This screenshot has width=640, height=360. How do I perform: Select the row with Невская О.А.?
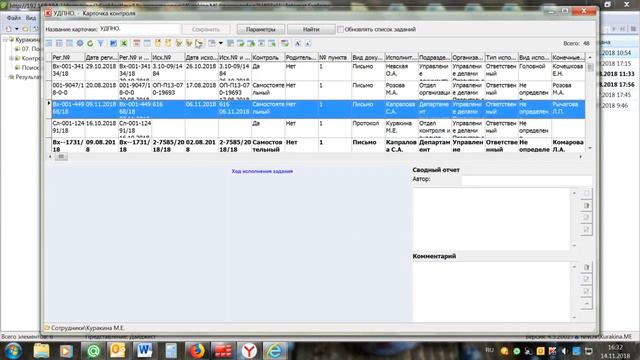point(318,71)
